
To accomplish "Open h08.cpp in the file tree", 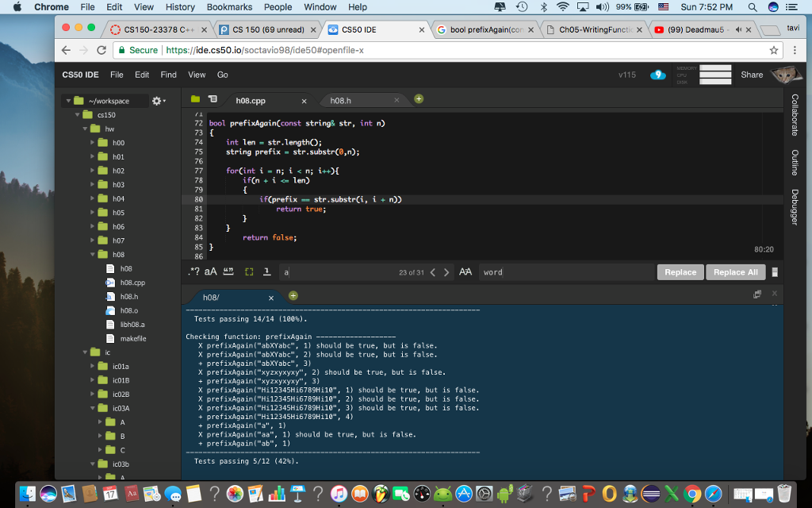I will (x=132, y=283).
